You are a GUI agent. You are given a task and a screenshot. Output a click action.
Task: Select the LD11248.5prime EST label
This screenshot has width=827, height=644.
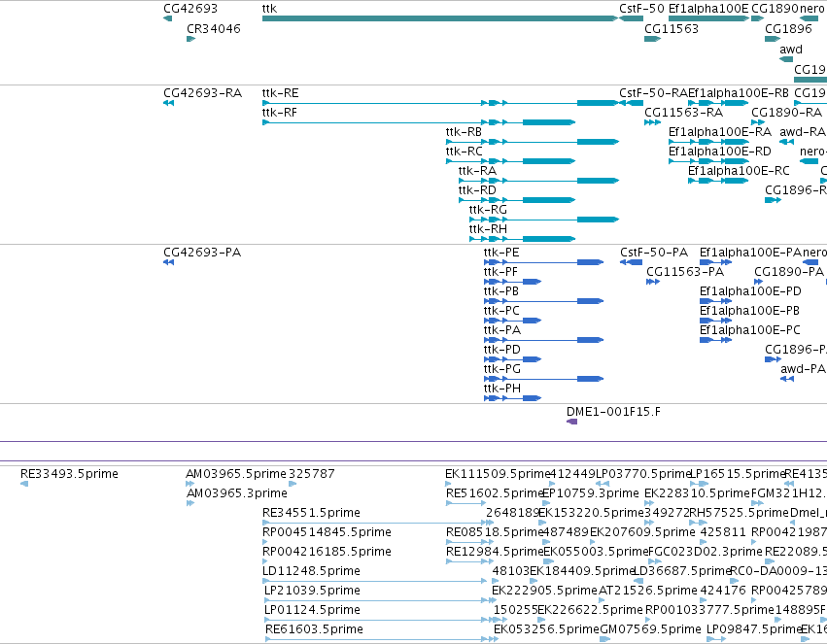[x=311, y=572]
